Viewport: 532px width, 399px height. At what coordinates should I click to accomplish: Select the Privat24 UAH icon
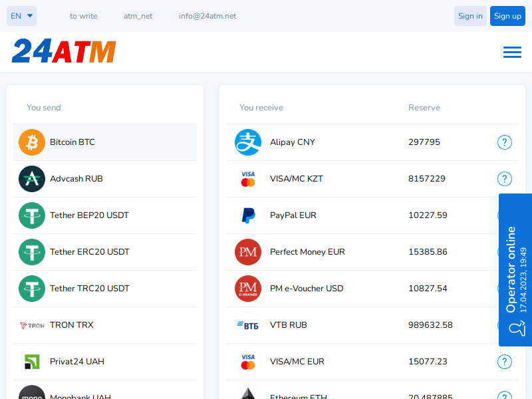pyautogui.click(x=32, y=362)
